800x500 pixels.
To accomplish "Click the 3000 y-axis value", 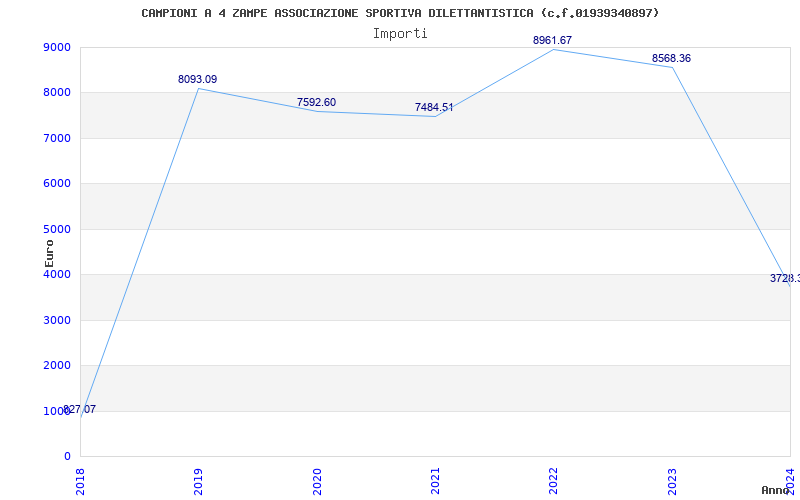I will [55, 320].
